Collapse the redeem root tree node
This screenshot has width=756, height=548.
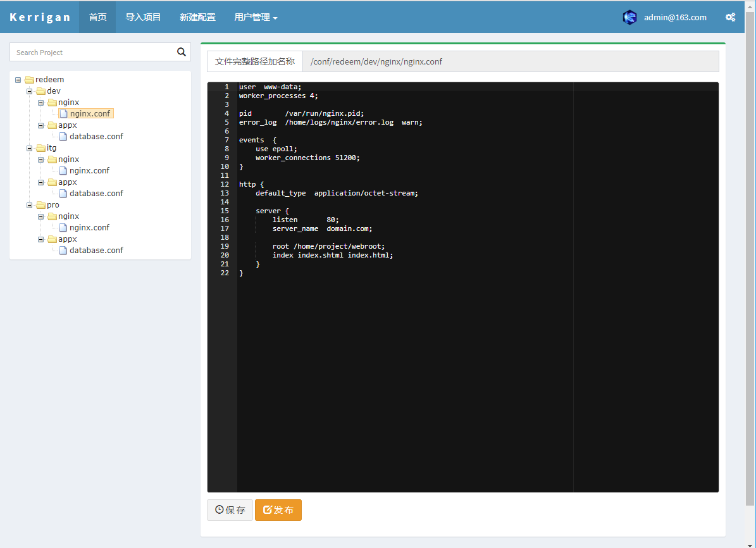(x=18, y=80)
